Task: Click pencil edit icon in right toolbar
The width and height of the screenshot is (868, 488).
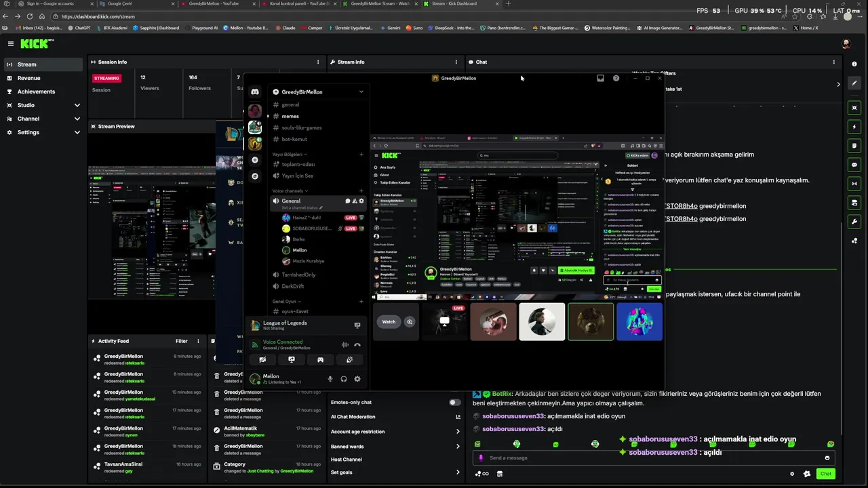Action: (x=854, y=83)
